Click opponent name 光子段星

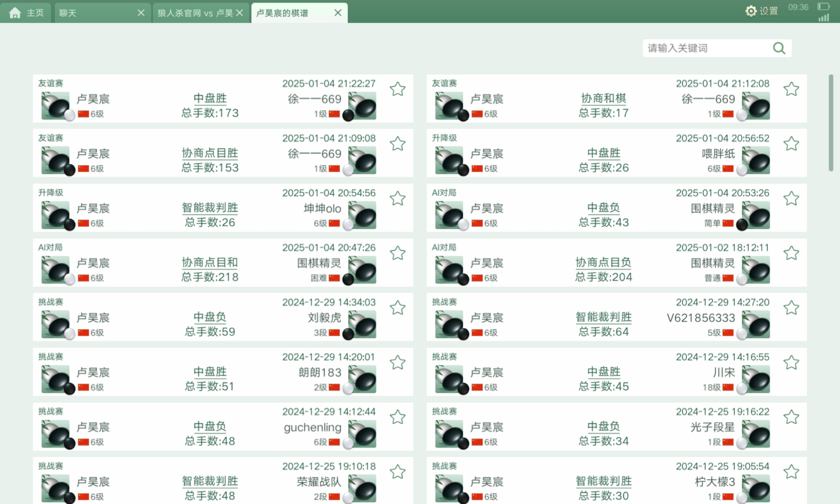pos(713,427)
